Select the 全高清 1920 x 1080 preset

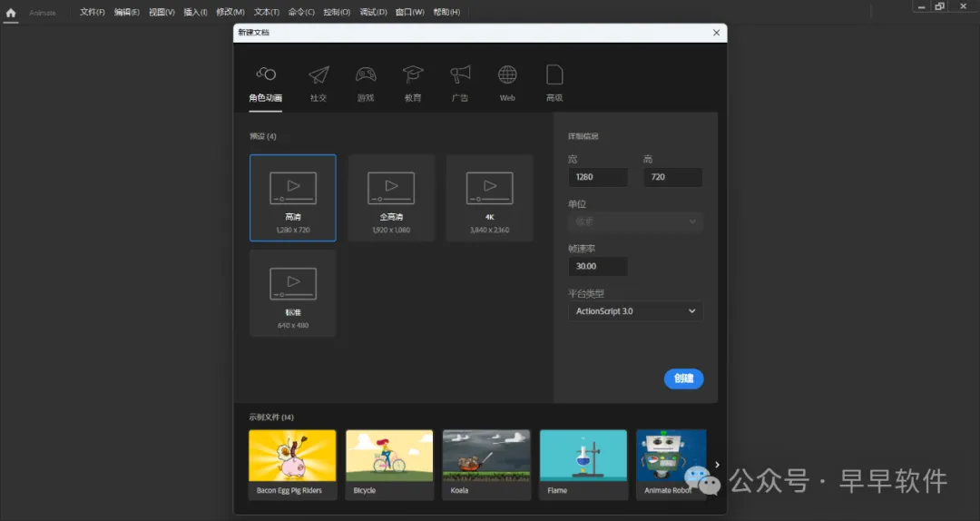click(391, 198)
